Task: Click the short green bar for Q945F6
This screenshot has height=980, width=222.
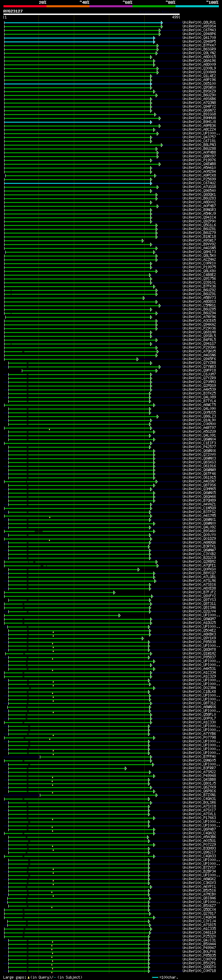Action: tap(71, 359)
